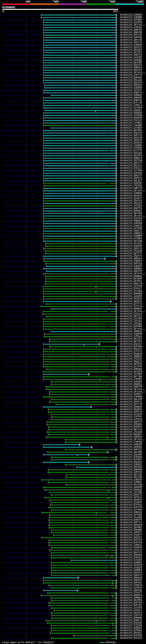146x644 pixels.
Task: Open hit UniRef100_Q3EBW5
Action: click(x=131, y=17)
